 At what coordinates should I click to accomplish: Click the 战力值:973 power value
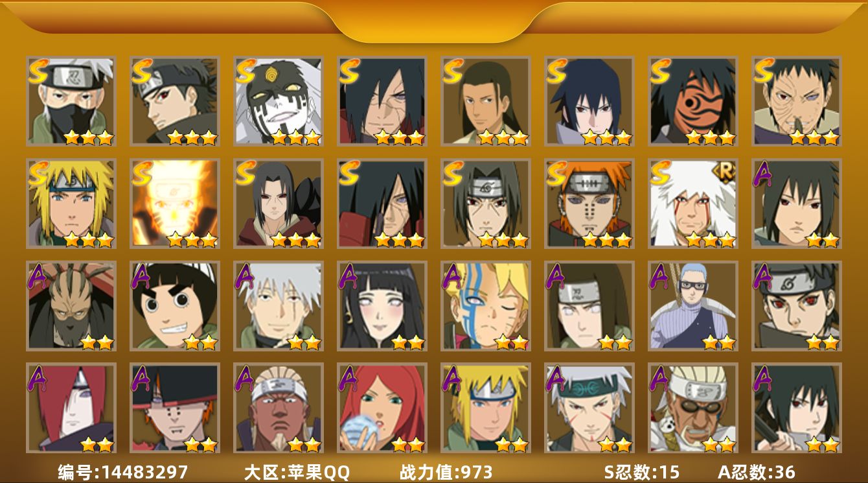[x=446, y=472]
